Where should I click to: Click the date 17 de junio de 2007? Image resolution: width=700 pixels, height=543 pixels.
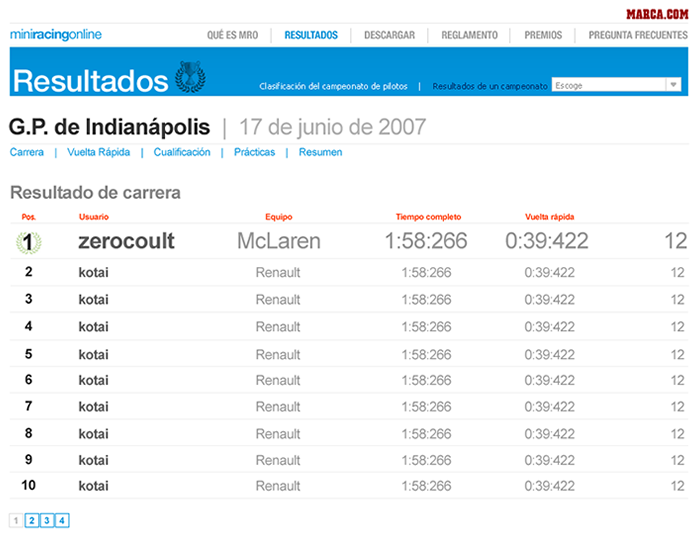point(333,127)
